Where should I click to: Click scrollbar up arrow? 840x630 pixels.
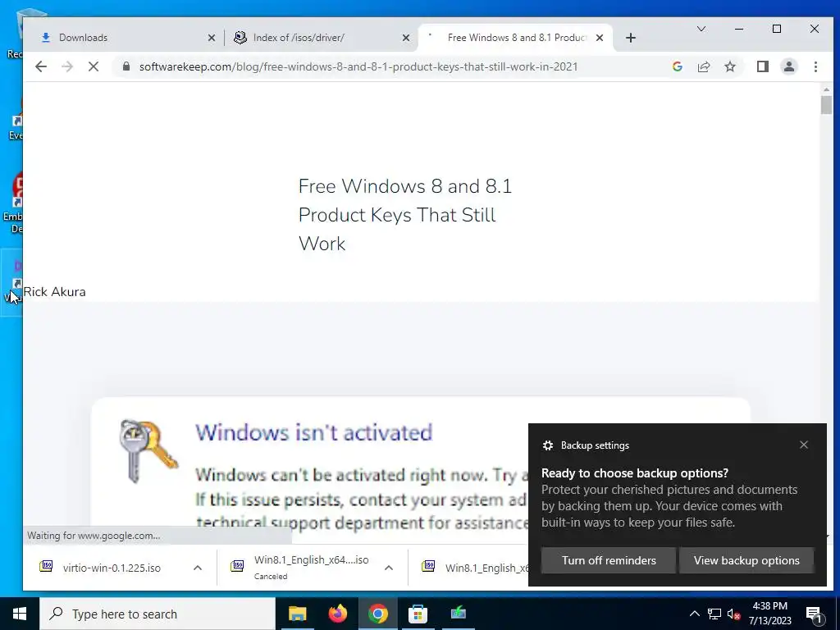click(826, 89)
